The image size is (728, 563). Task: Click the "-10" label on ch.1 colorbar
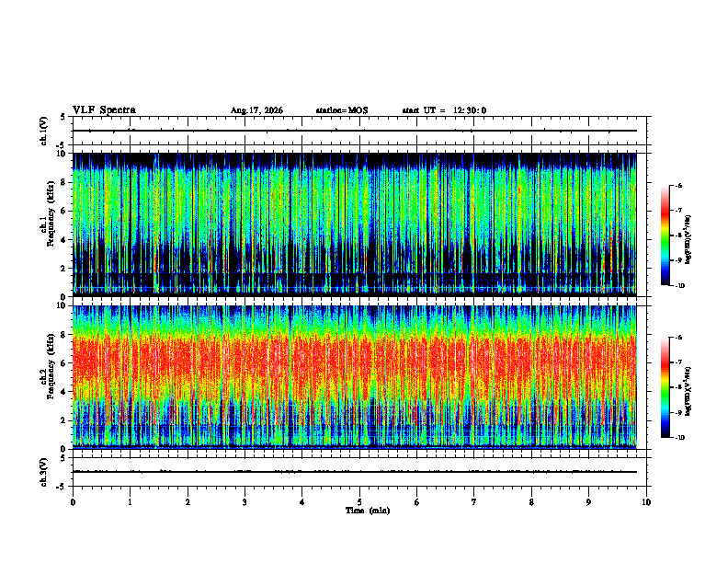[680, 286]
